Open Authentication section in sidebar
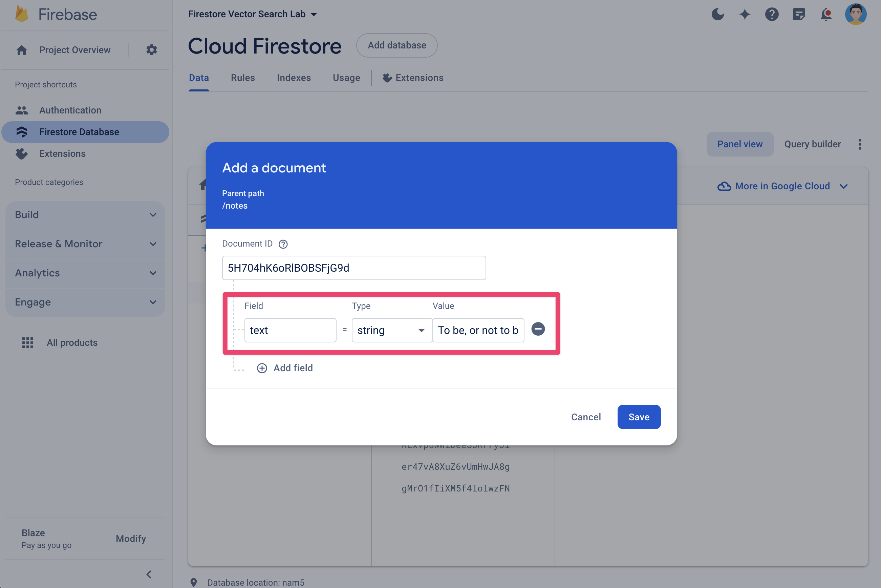Image resolution: width=881 pixels, height=588 pixels. (x=69, y=110)
